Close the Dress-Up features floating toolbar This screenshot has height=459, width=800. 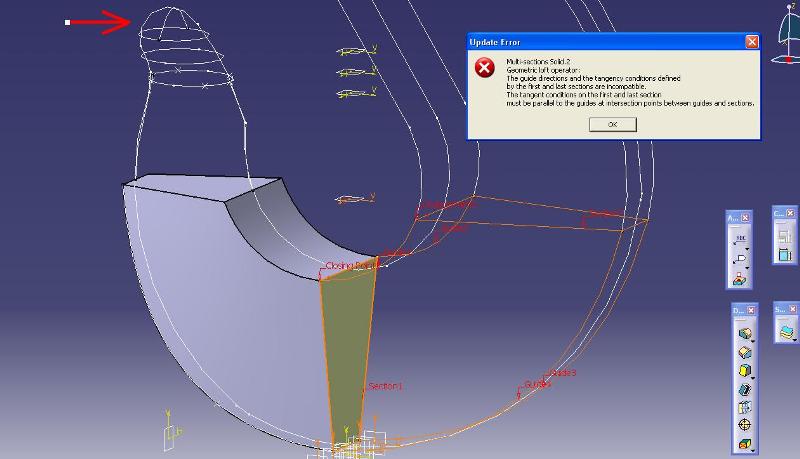tap(752, 310)
